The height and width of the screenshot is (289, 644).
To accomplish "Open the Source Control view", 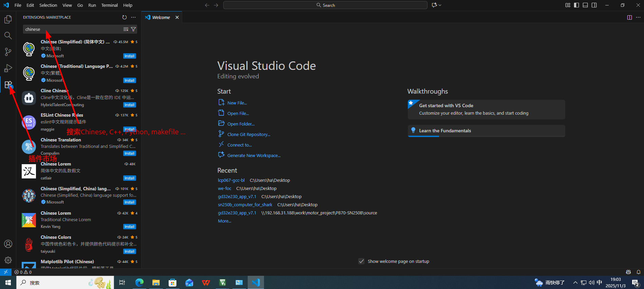I will (8, 52).
